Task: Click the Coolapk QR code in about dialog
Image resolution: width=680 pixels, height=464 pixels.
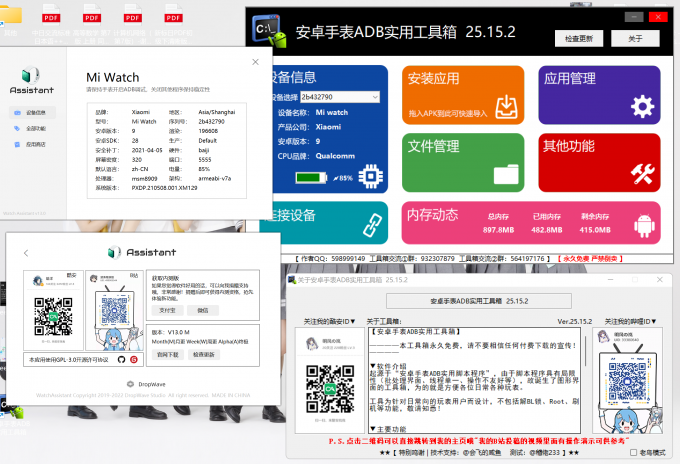Action: (x=330, y=389)
